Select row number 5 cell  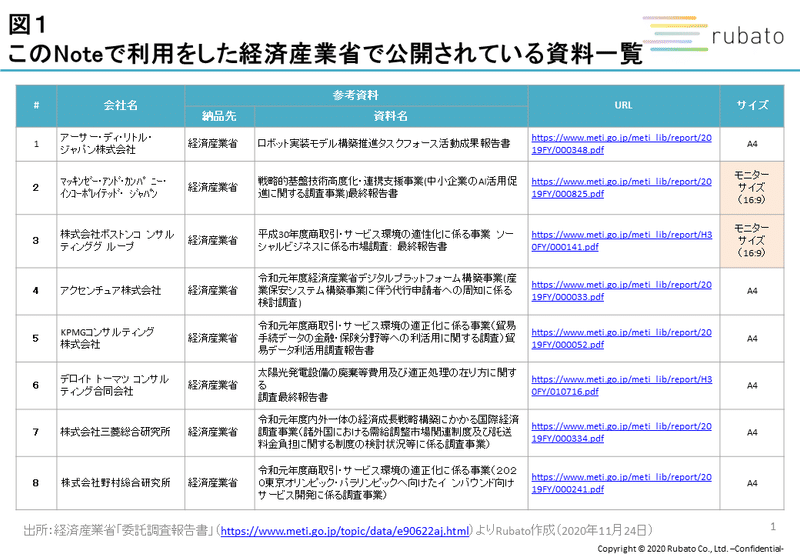pyautogui.click(x=36, y=338)
